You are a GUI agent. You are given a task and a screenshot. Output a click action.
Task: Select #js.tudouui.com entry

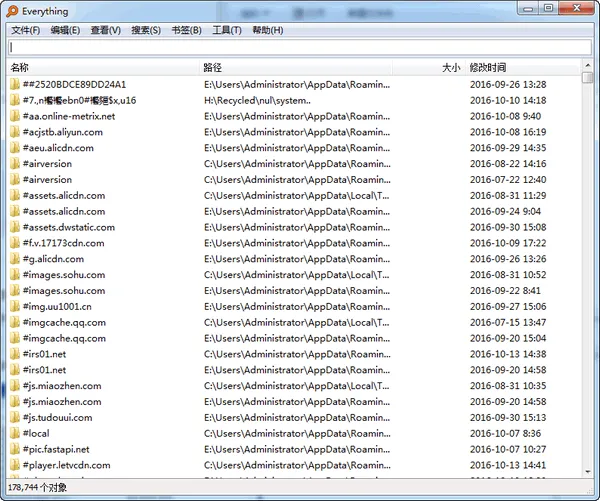click(57, 418)
